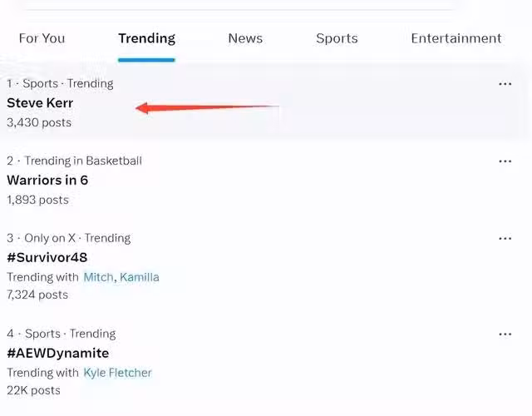Viewport: 532px width, 416px height.
Task: Click the Mitch related trend link
Action: [x=98, y=277]
